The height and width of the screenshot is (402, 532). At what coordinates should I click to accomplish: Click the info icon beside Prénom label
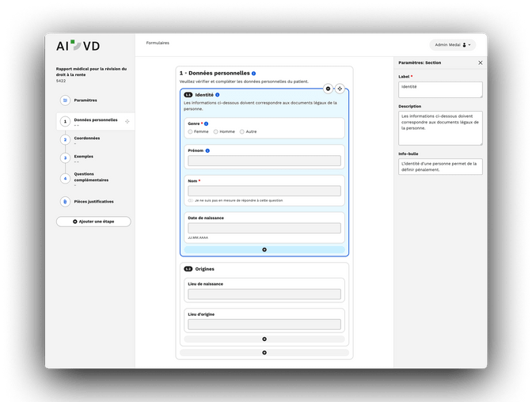[x=208, y=150]
